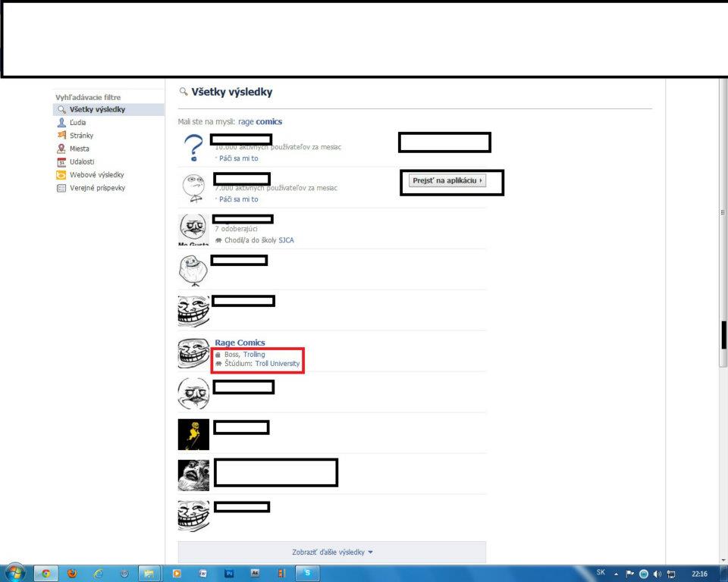Click the 22:16 taskbar clock
This screenshot has height=582, width=728.
coord(700,574)
